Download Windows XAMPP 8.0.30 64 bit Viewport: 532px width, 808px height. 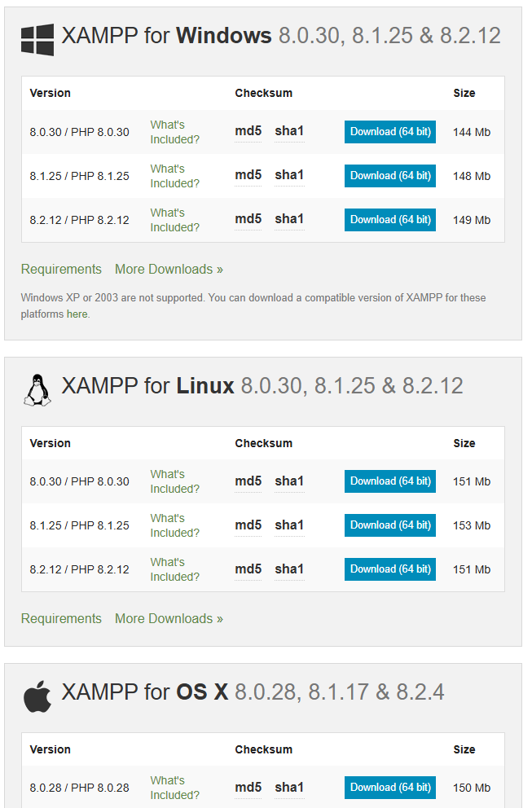coord(389,132)
